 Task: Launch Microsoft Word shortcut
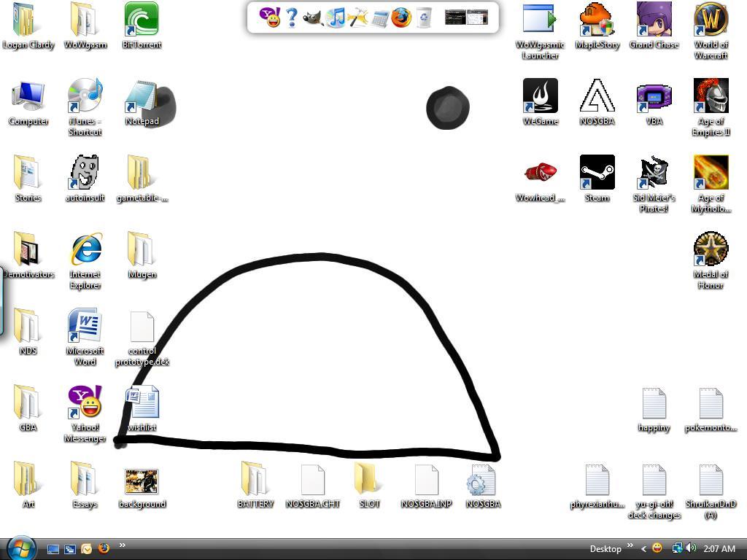pyautogui.click(x=85, y=337)
